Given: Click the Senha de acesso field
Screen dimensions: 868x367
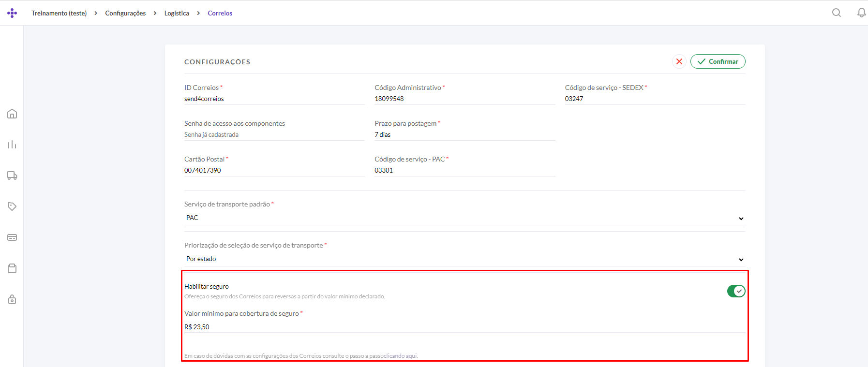Looking at the screenshot, I should pos(274,134).
